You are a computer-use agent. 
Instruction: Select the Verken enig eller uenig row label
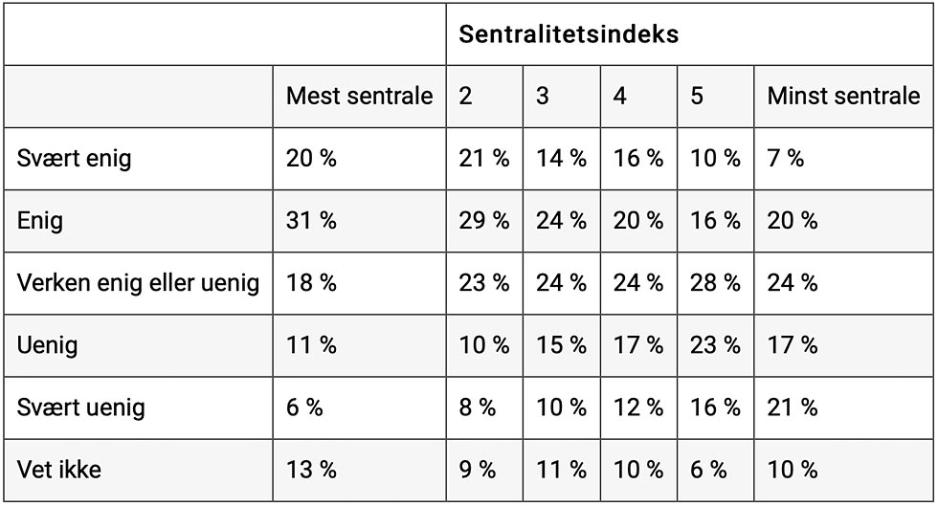tap(139, 283)
